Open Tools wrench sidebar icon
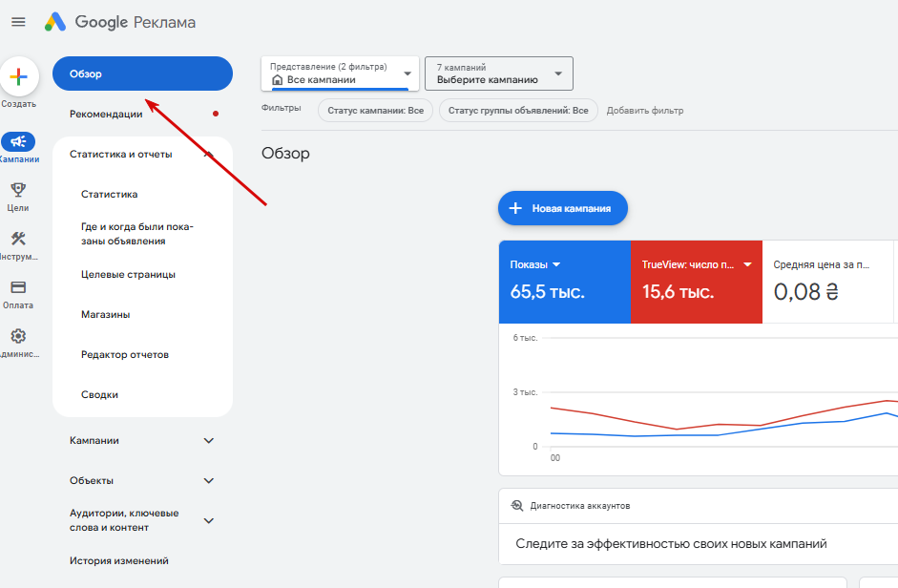898x588 pixels. [x=18, y=239]
